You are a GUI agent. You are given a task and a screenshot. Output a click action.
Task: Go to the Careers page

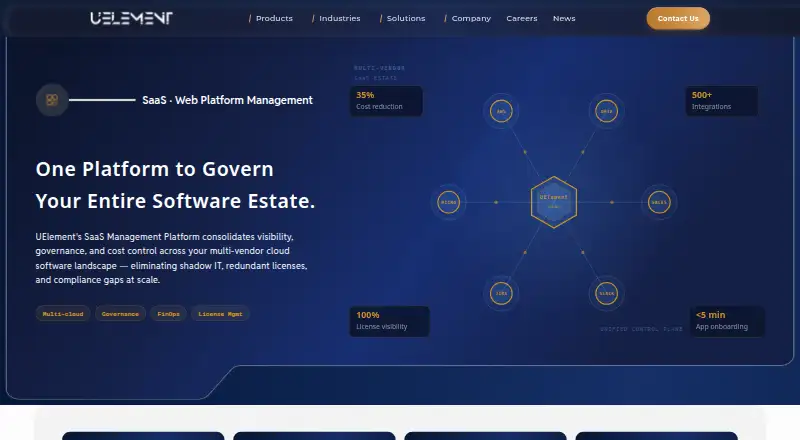[521, 18]
